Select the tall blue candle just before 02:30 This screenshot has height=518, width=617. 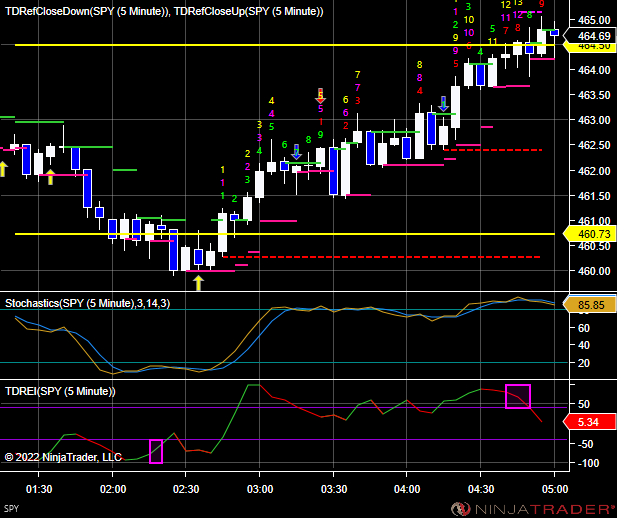click(x=173, y=250)
